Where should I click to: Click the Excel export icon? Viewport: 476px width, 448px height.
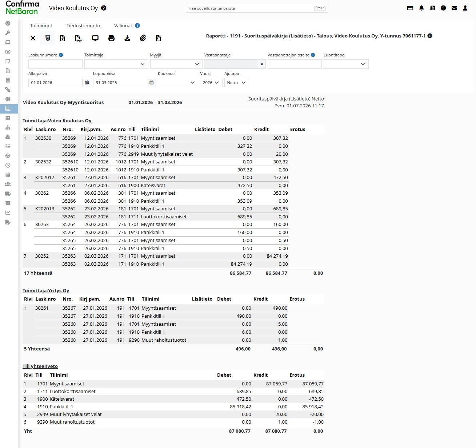63,38
